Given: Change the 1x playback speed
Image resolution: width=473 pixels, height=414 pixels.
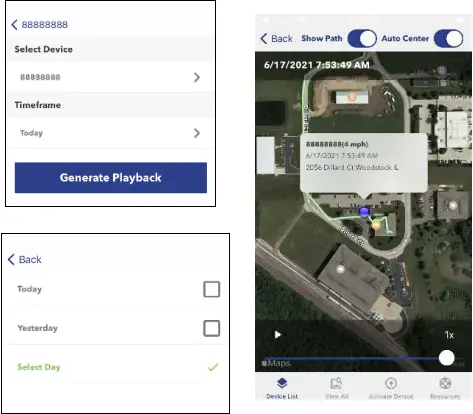Looking at the screenshot, I should (449, 335).
